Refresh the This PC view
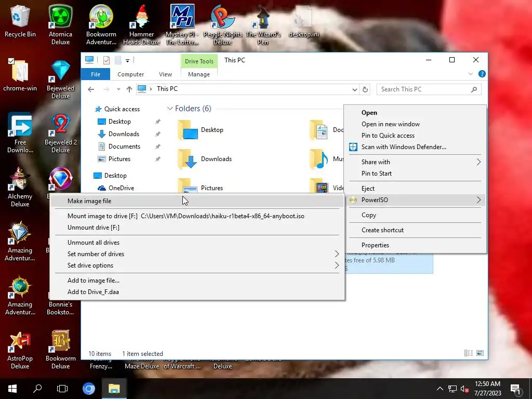 365,89
